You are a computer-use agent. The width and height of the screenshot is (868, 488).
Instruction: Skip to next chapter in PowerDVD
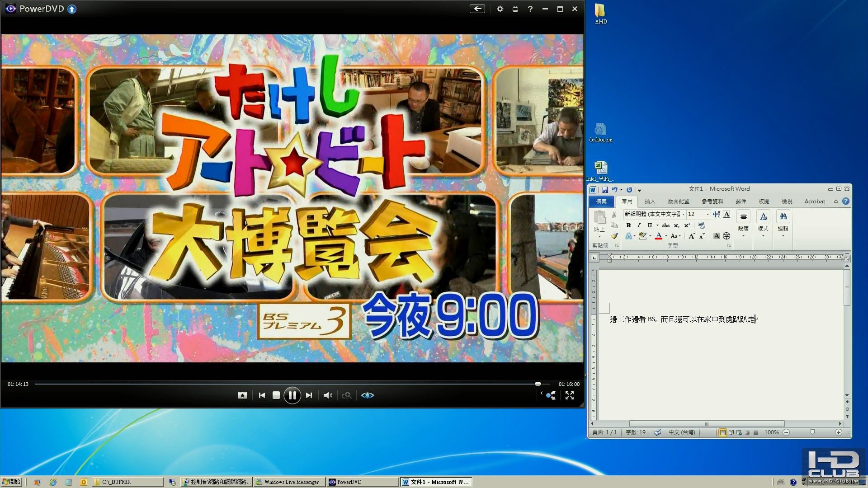pyautogui.click(x=309, y=395)
